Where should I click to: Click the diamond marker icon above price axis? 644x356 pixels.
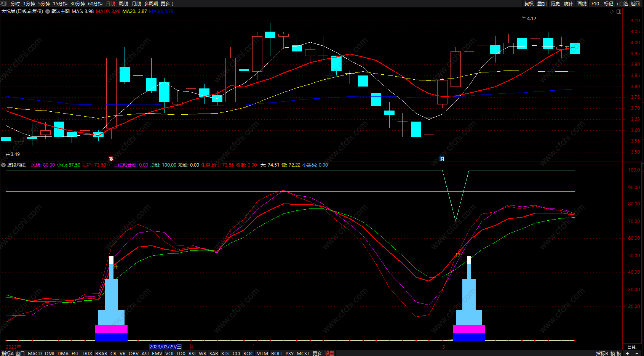(612, 11)
